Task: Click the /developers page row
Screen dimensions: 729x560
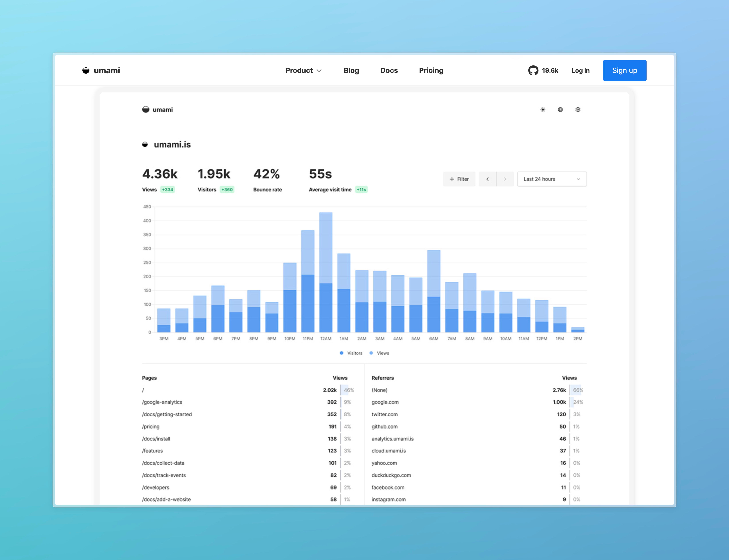Action: [248, 487]
